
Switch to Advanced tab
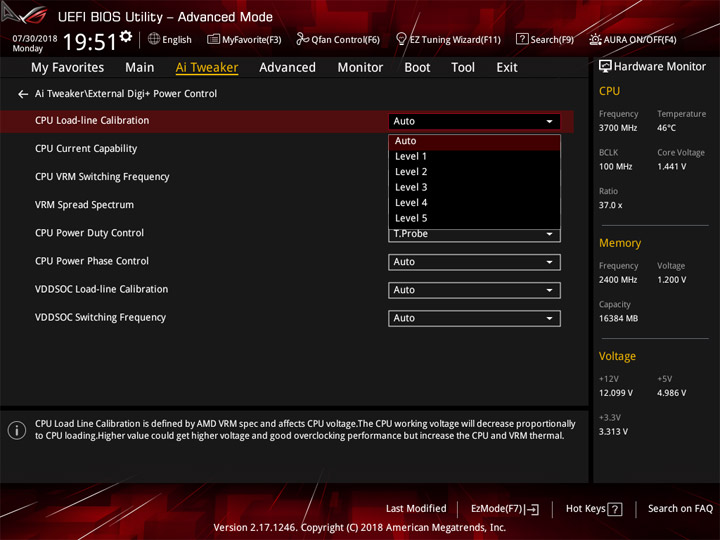(287, 68)
